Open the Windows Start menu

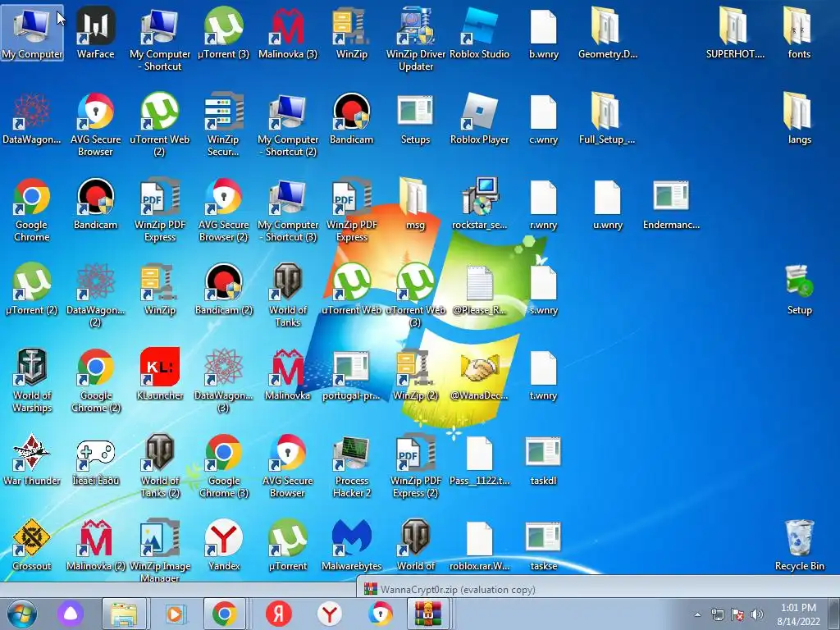[22, 614]
